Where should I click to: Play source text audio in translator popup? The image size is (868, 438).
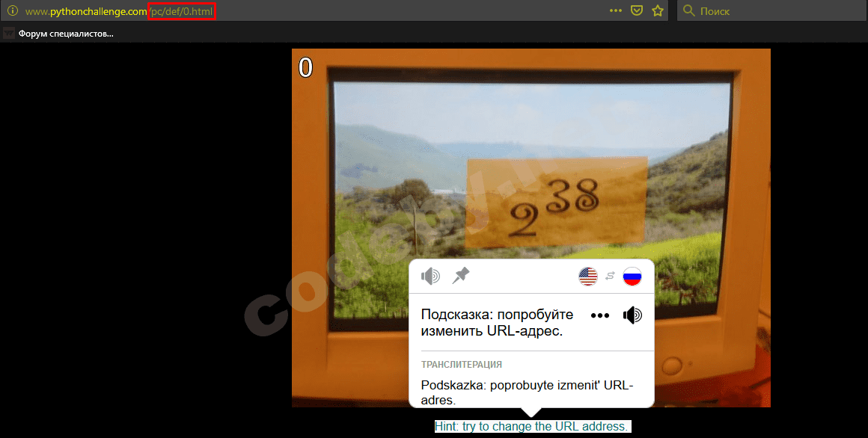(x=430, y=276)
